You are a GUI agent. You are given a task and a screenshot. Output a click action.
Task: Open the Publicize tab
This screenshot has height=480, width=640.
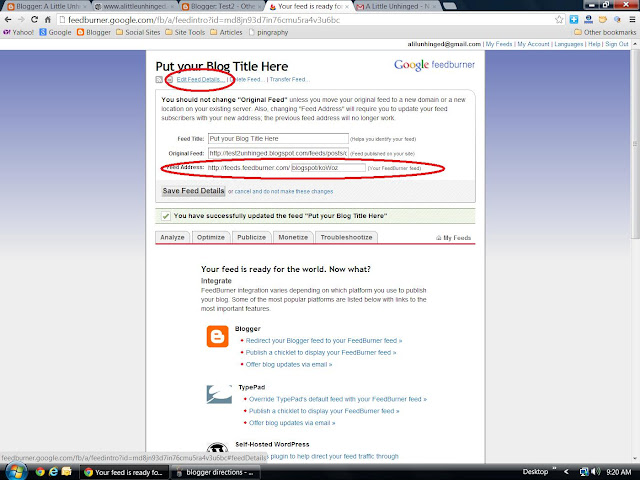point(251,238)
